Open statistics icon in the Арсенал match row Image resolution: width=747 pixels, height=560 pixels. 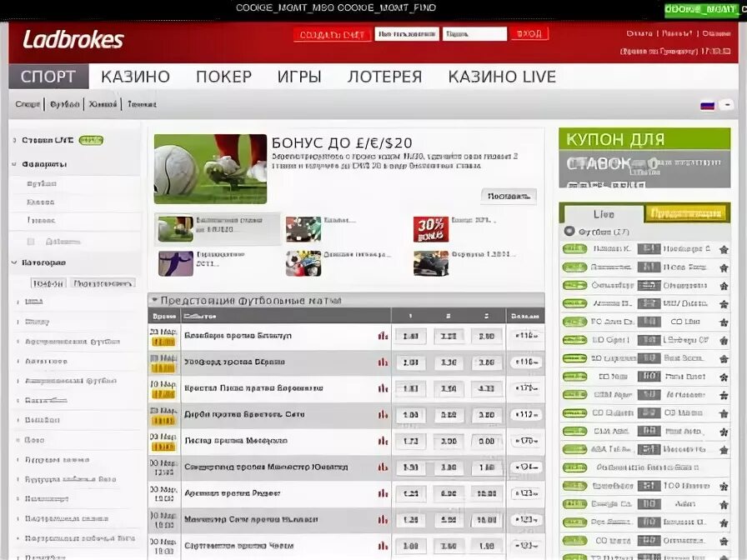(383, 493)
